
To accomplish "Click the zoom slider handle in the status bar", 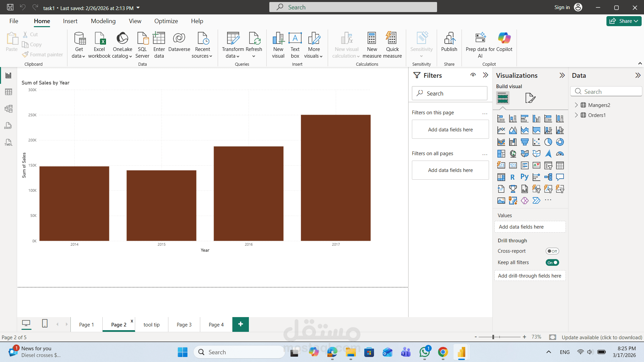I will coord(493,337).
